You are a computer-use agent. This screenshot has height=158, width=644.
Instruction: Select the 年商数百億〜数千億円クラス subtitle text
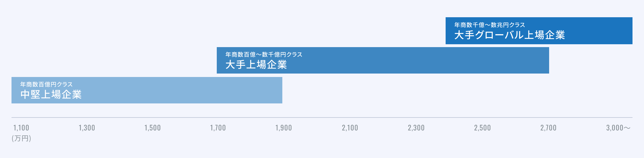tap(264, 55)
